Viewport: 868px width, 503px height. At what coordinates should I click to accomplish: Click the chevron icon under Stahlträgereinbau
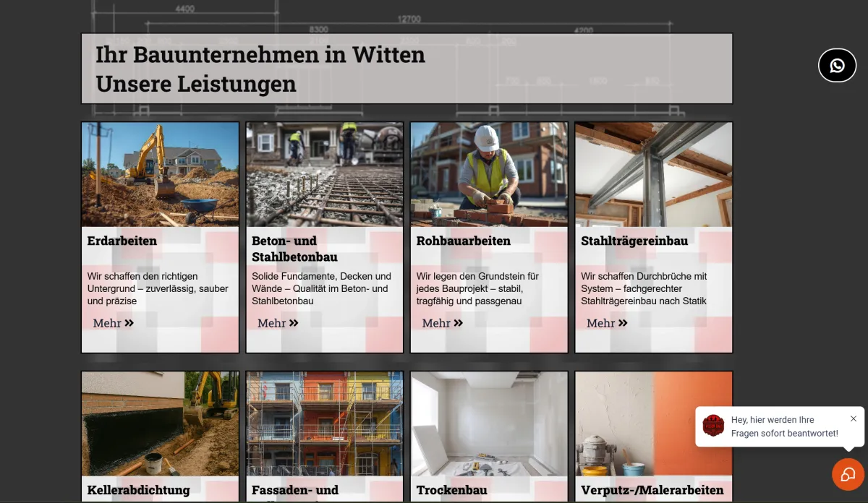click(x=624, y=323)
